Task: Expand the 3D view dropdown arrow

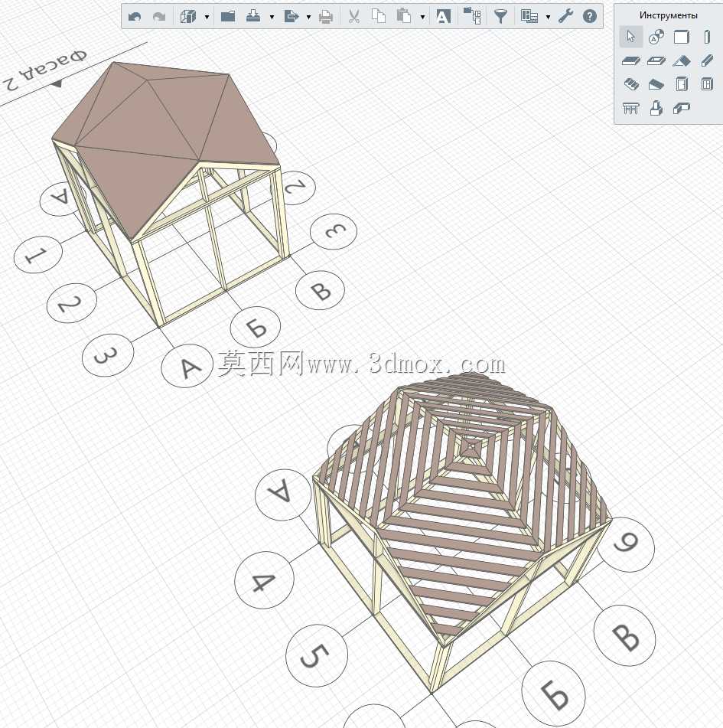Action: [207, 17]
